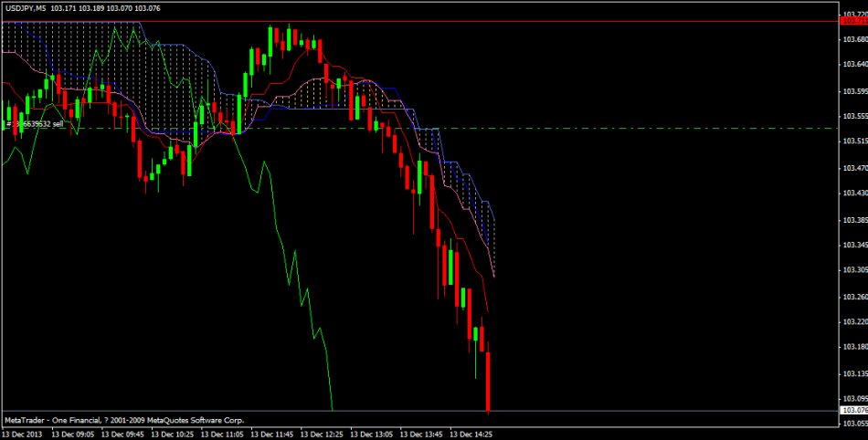Click the last large red candlestick
This screenshot has height=440, width=868.
coord(489,382)
